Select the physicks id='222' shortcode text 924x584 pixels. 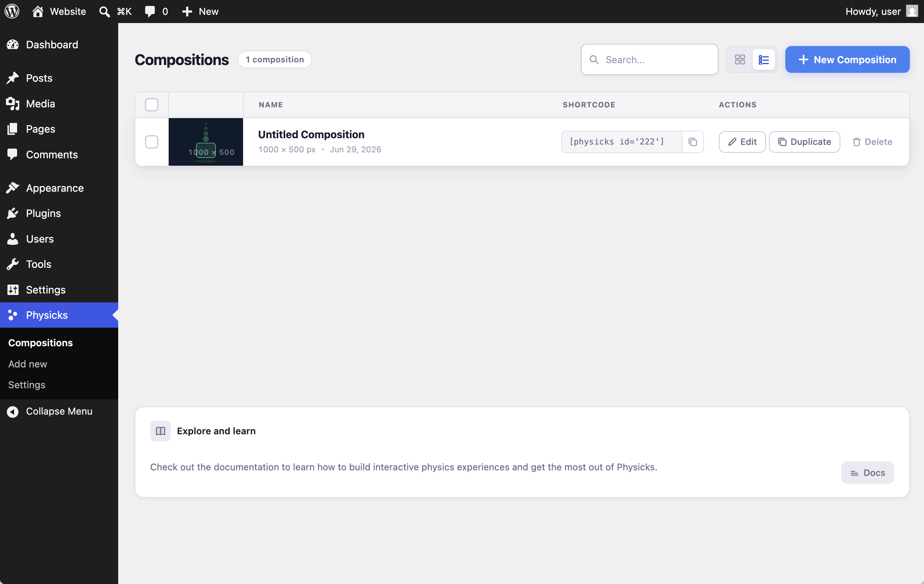click(x=617, y=142)
